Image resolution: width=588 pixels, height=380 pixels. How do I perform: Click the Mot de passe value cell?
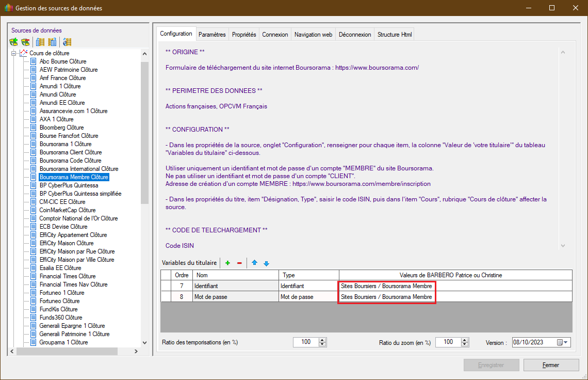386,297
